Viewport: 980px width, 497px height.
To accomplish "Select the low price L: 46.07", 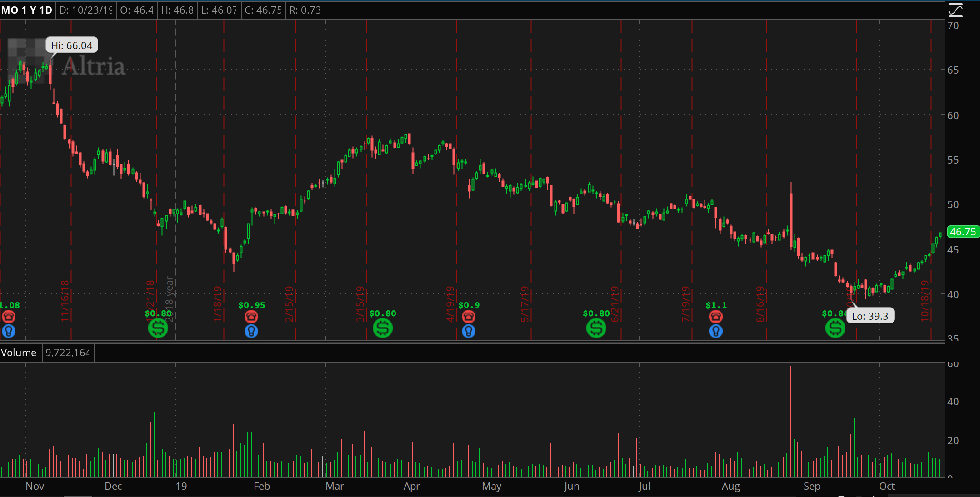I will [219, 10].
